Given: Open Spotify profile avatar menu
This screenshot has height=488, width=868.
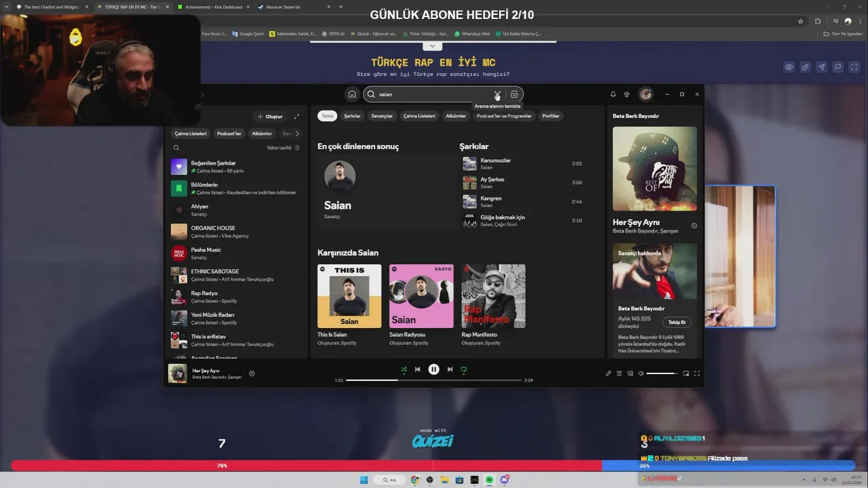Looking at the screenshot, I should [646, 94].
